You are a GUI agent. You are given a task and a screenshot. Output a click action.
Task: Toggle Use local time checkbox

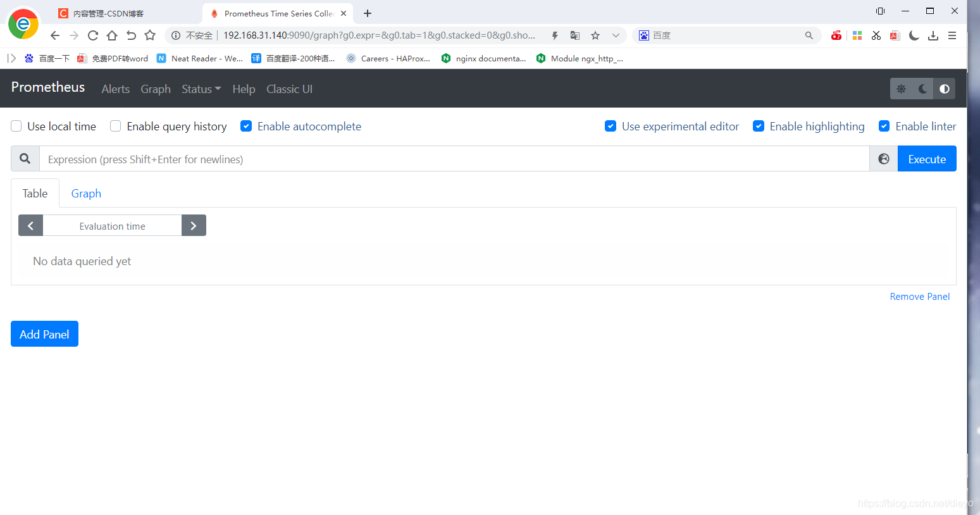(16, 126)
